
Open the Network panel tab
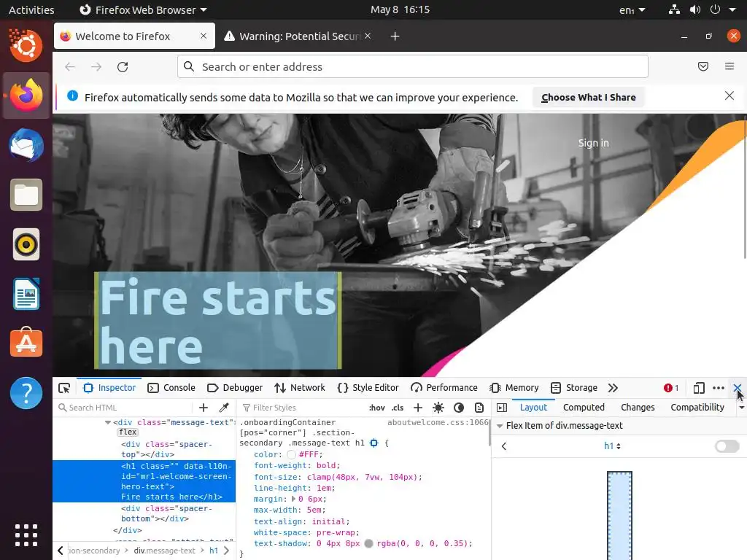point(300,388)
